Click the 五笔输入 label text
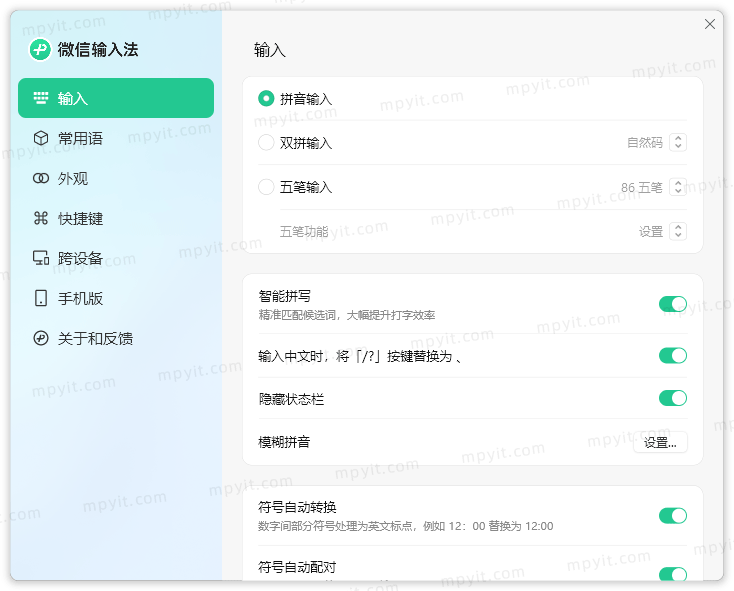 tap(306, 187)
